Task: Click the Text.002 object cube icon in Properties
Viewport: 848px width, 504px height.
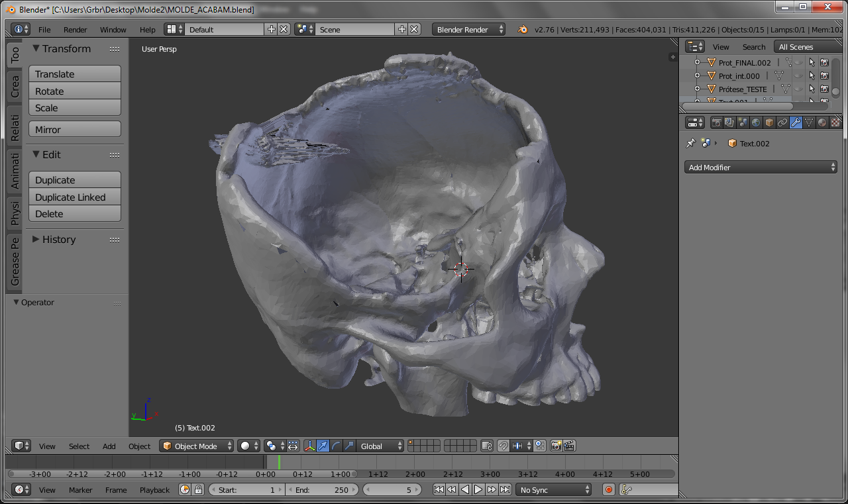Action: pos(732,143)
